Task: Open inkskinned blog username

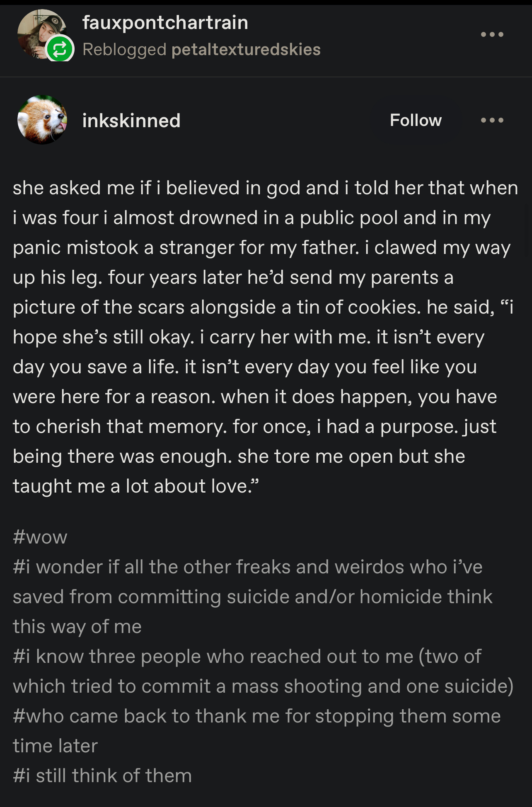Action: (131, 121)
